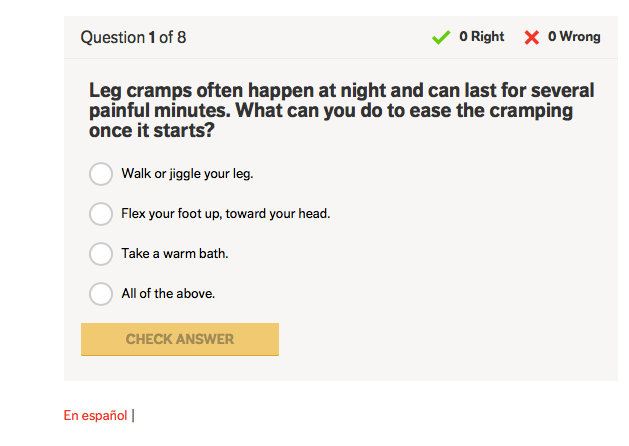Click the "Flex your foot up, toward your head." label

click(225, 214)
